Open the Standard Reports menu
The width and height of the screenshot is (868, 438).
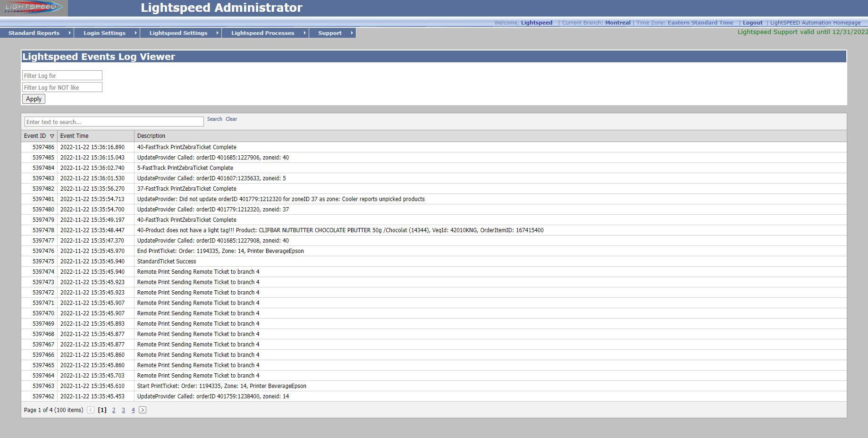(34, 33)
